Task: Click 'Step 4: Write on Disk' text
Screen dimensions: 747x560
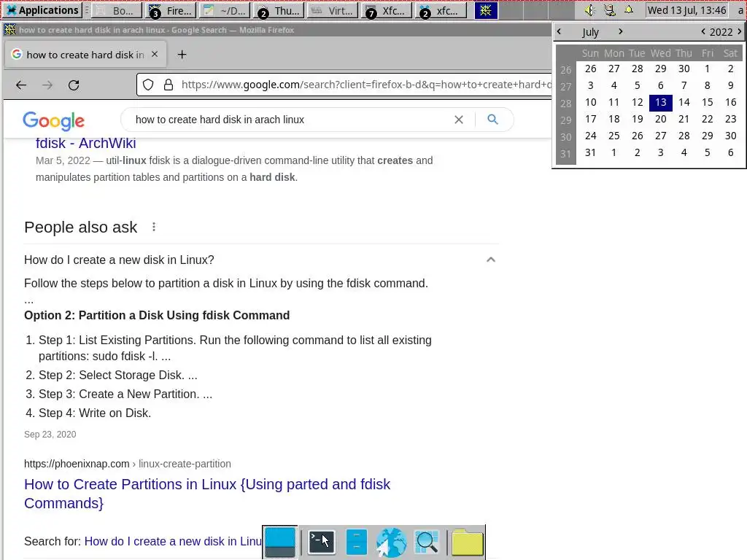Action: 95,413
